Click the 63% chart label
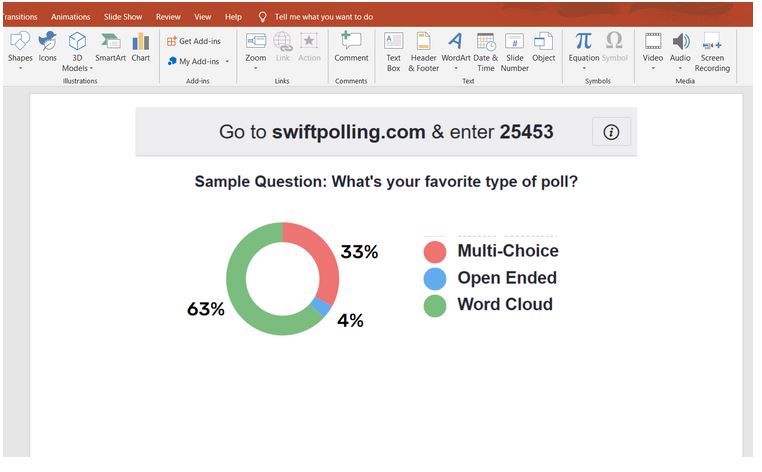 click(x=206, y=309)
